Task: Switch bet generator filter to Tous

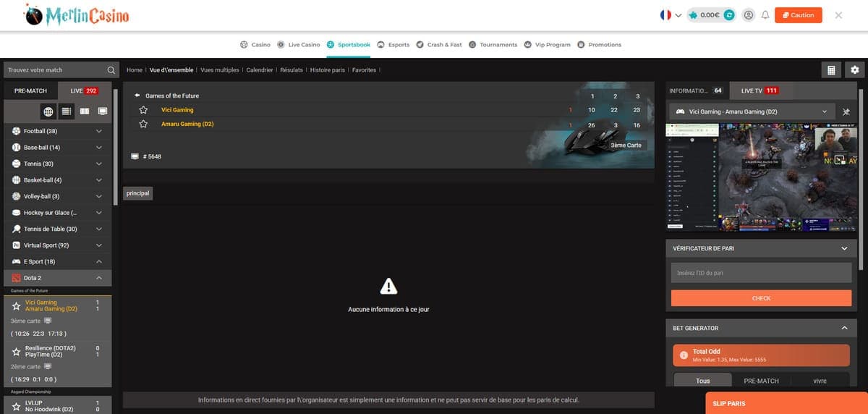Action: (703, 381)
